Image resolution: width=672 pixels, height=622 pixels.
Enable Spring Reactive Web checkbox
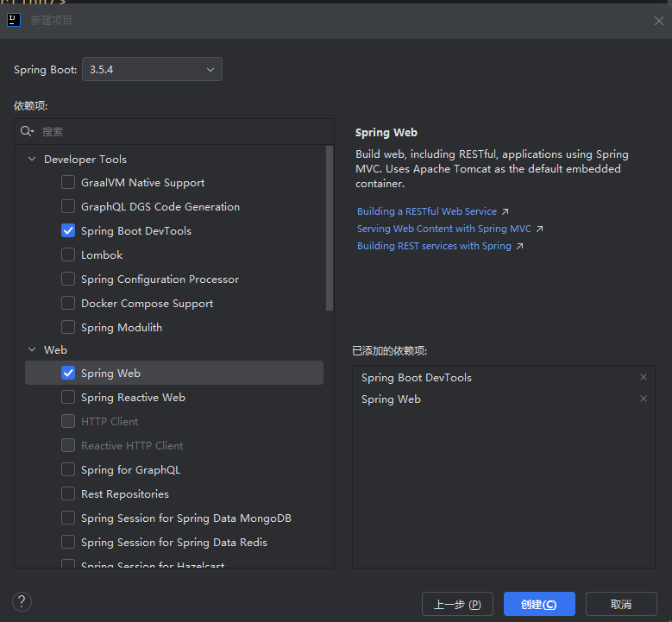68,397
